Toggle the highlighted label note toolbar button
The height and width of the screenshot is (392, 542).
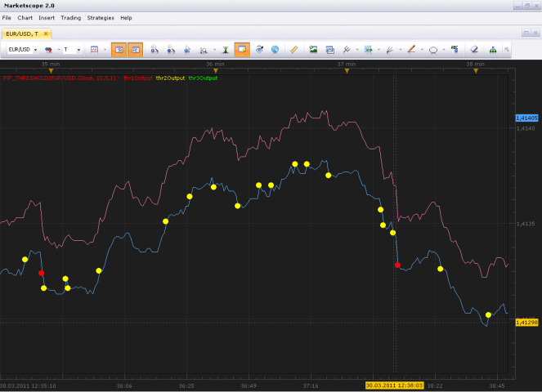[x=242, y=50]
